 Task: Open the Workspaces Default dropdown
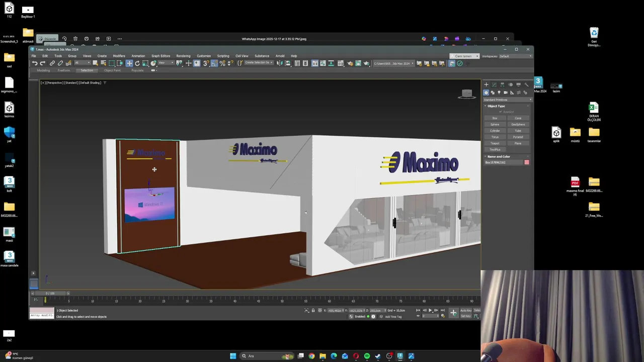click(515, 56)
